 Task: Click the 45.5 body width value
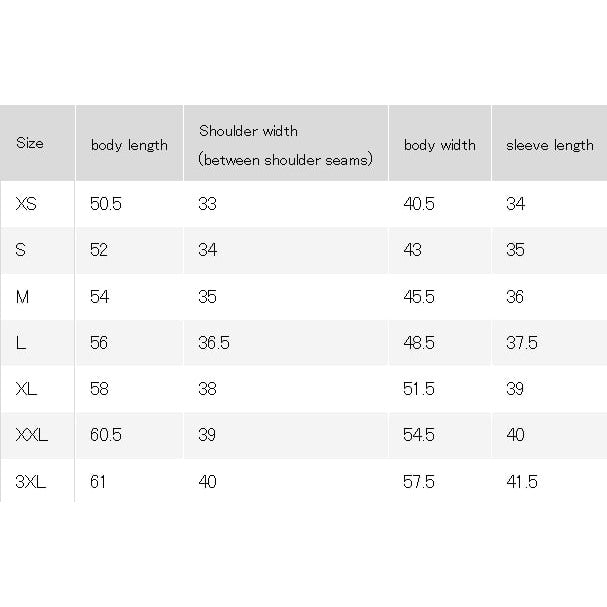tap(419, 297)
